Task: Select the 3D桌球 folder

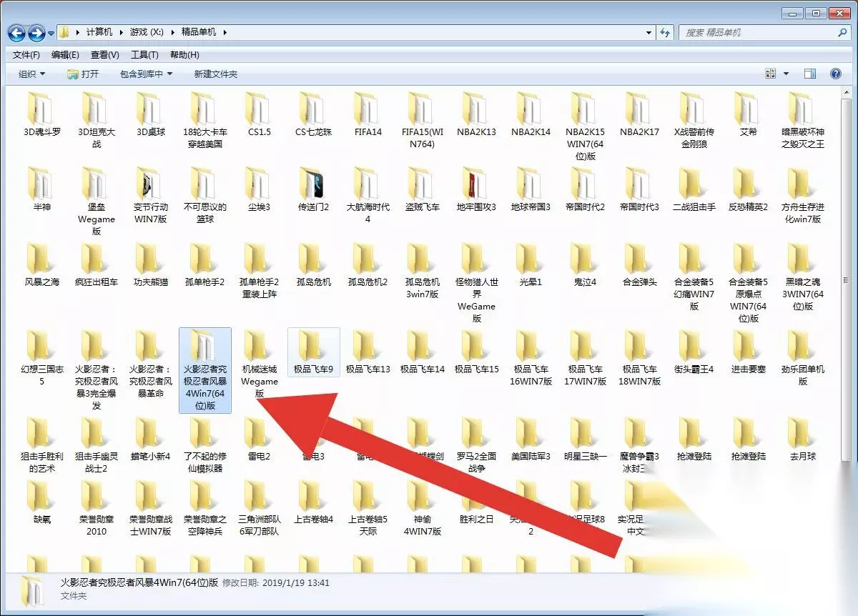Action: coord(151,114)
